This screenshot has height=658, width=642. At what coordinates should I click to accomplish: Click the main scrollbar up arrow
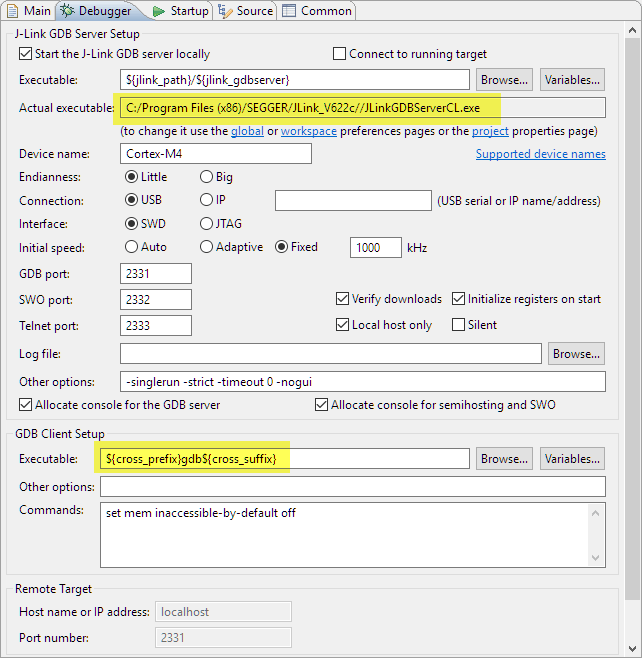coord(632,30)
